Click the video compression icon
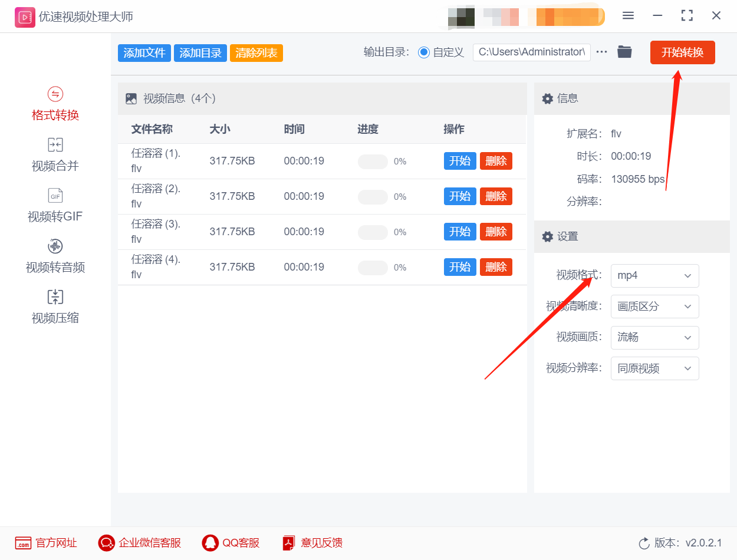Viewport: 737px width, 560px height. point(55,297)
